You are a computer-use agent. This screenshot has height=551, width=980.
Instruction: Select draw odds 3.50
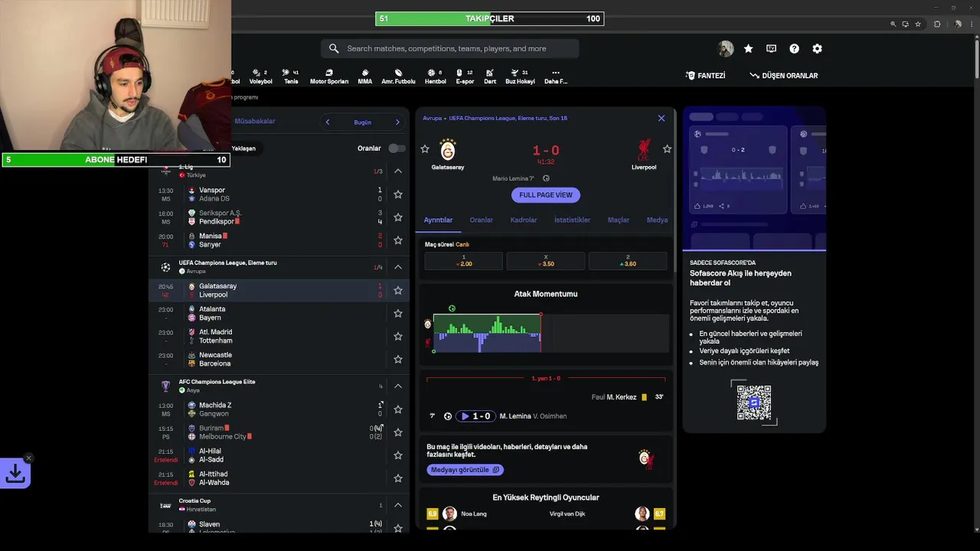point(546,261)
